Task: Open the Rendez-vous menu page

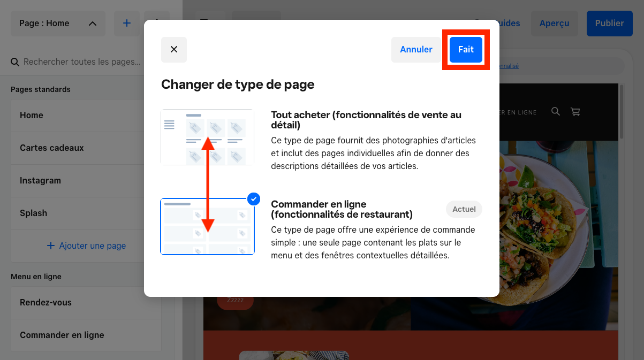Action: pos(86,302)
